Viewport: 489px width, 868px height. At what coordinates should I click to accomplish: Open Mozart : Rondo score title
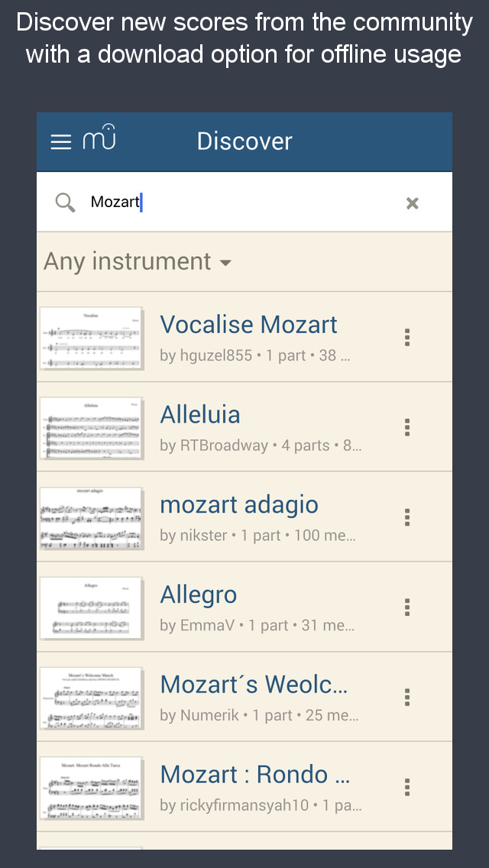255,775
